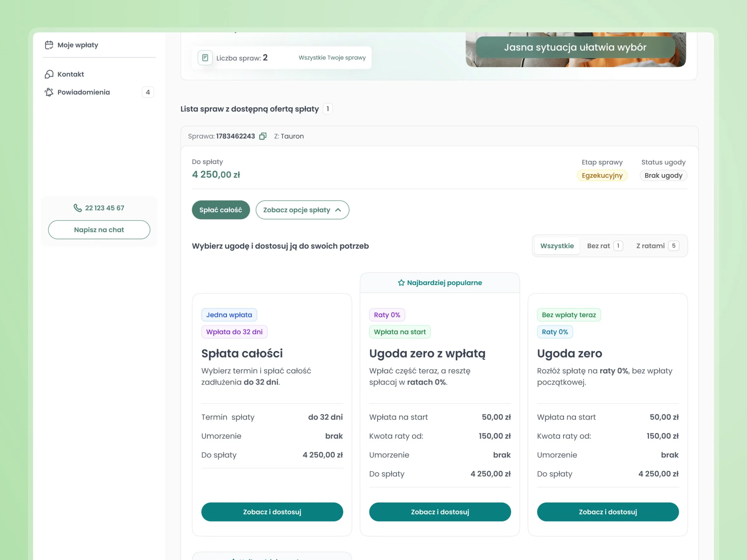The height and width of the screenshot is (560, 747).
Task: Click the Ugoda zero z wpłatą heading
Action: pos(427,353)
